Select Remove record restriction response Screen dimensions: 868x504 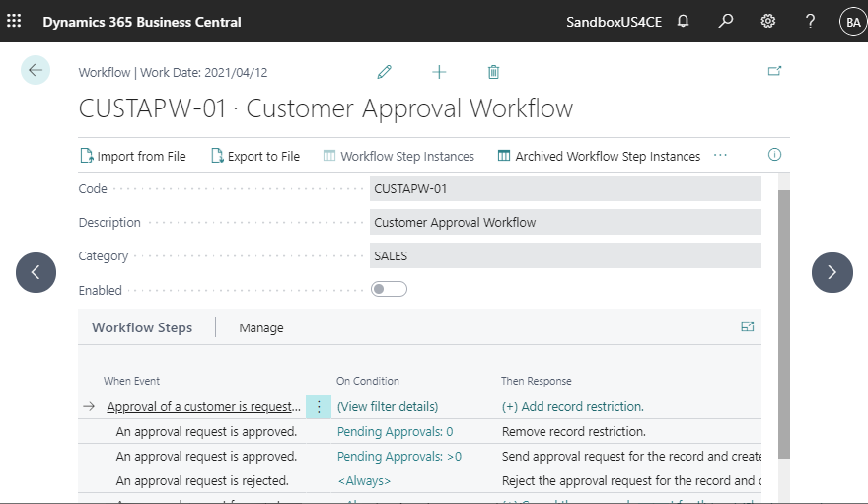(573, 432)
